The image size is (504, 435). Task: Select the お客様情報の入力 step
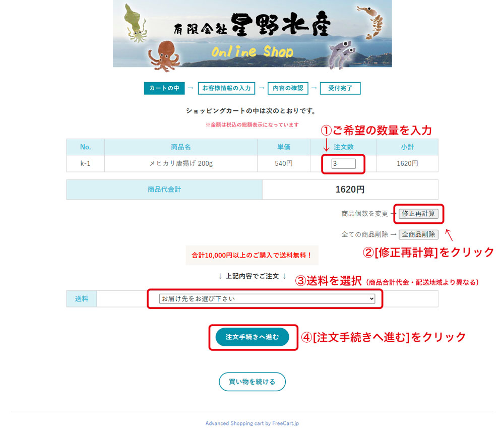click(x=227, y=88)
